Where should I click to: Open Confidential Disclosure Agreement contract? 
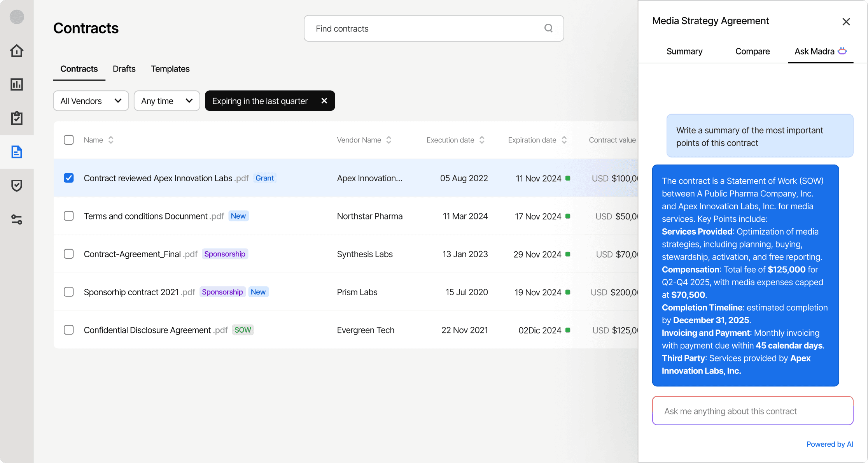point(147,330)
